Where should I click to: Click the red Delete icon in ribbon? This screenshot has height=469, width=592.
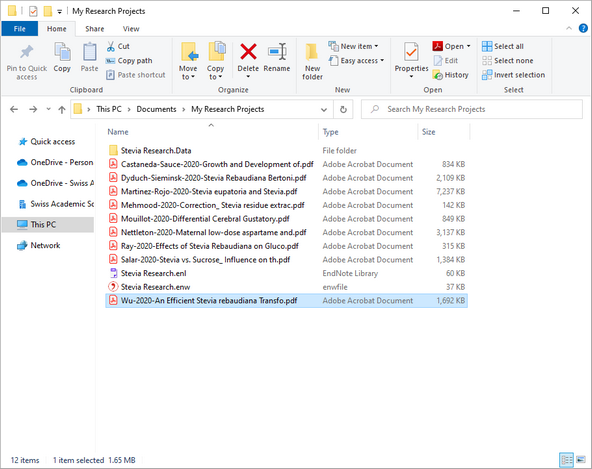pyautogui.click(x=248, y=52)
